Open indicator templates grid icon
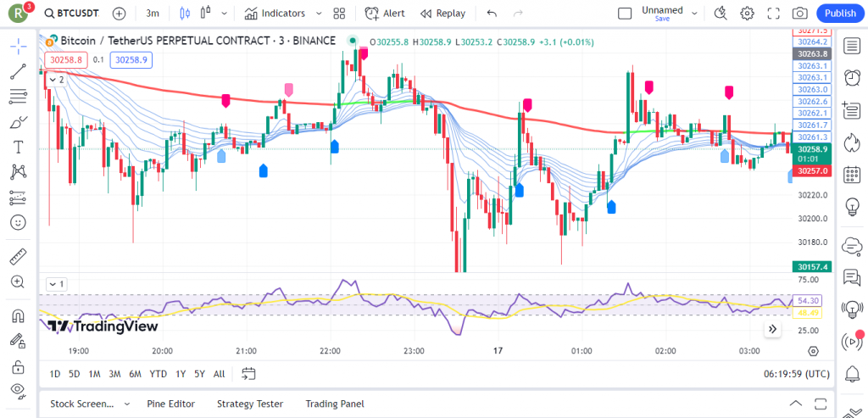 click(339, 14)
